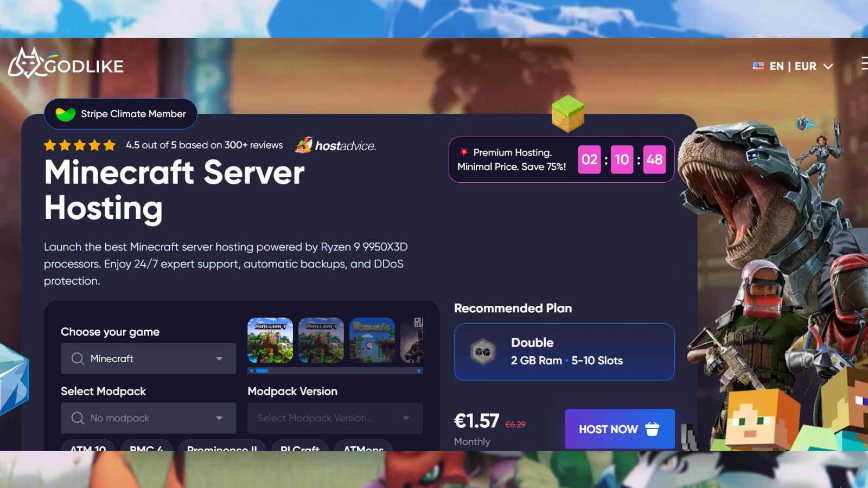The width and height of the screenshot is (868, 488).
Task: Click the countdown hours box '02'
Action: click(590, 159)
